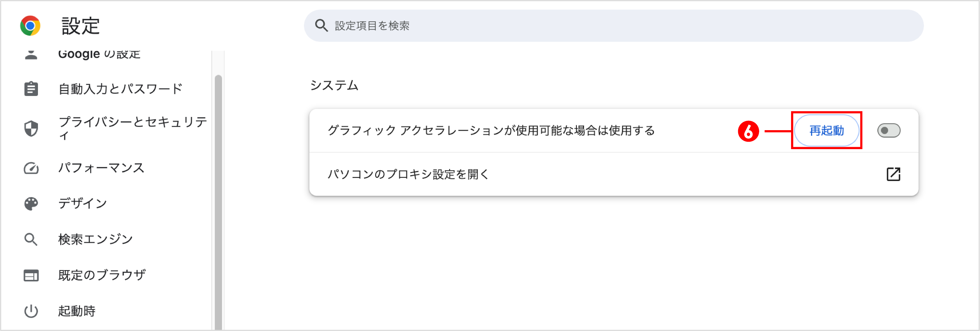The width and height of the screenshot is (980, 331).
Task: Click the Chrome logo icon
Action: (30, 26)
